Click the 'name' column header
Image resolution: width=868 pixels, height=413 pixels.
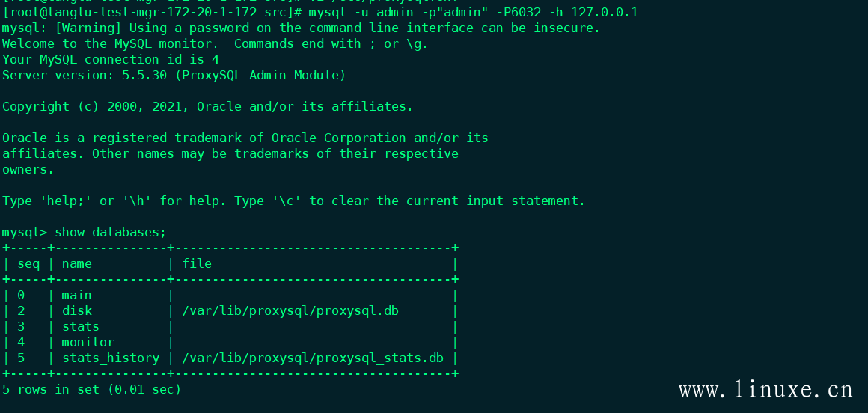click(76, 263)
